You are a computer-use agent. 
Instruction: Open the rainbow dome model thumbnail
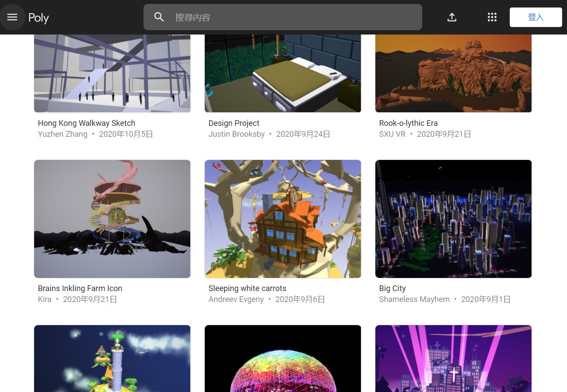[283, 358]
